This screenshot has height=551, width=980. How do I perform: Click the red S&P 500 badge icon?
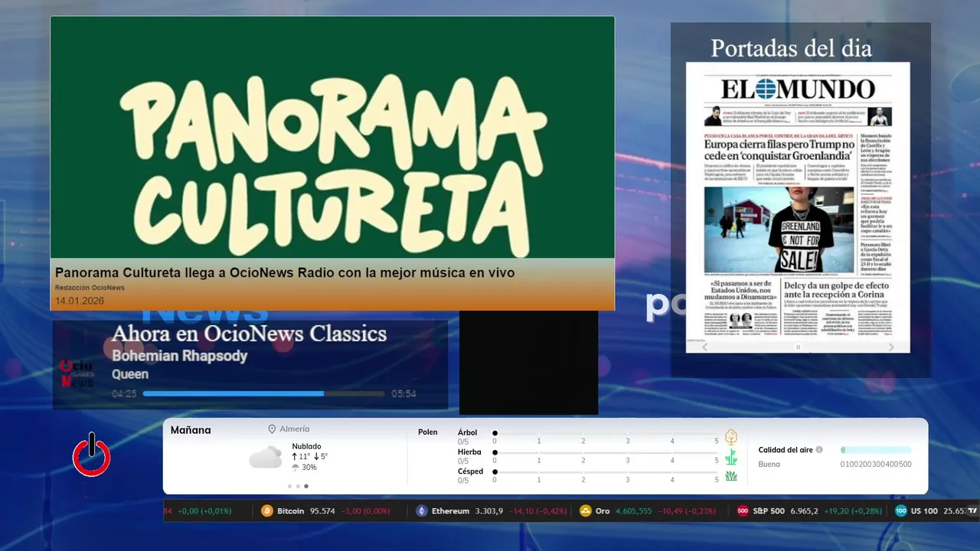click(743, 511)
